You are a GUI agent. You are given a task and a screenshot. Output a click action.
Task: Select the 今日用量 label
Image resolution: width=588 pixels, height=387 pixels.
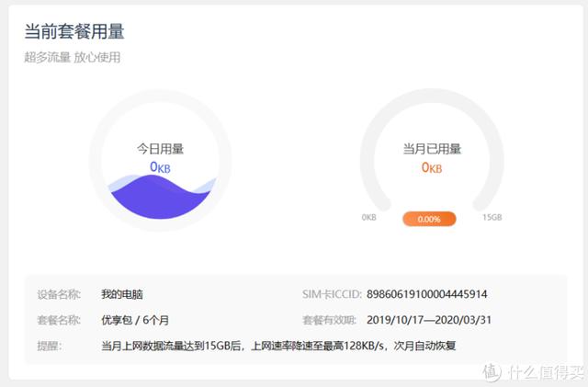161,147
